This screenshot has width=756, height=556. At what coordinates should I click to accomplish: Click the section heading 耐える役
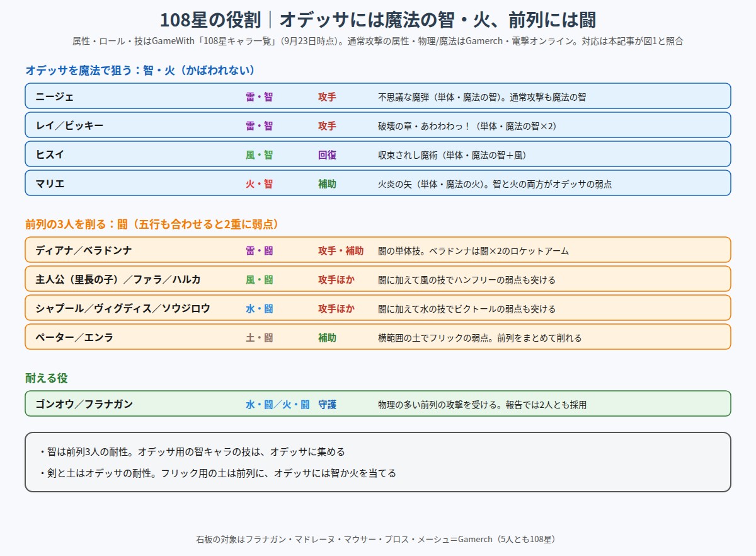tap(47, 379)
